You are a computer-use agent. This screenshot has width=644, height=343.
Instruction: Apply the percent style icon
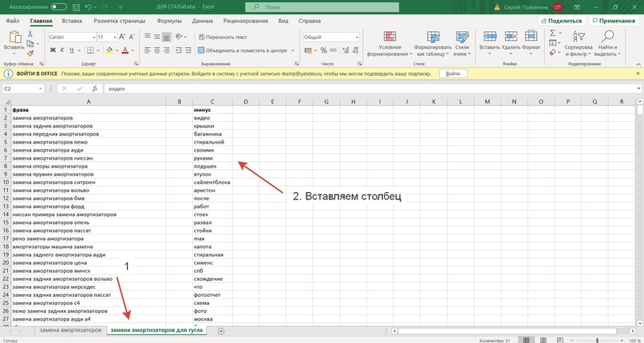coord(324,50)
